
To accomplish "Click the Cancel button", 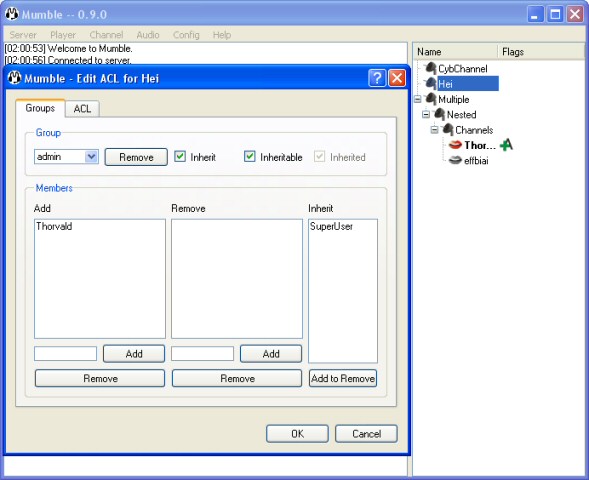I will coord(366,434).
